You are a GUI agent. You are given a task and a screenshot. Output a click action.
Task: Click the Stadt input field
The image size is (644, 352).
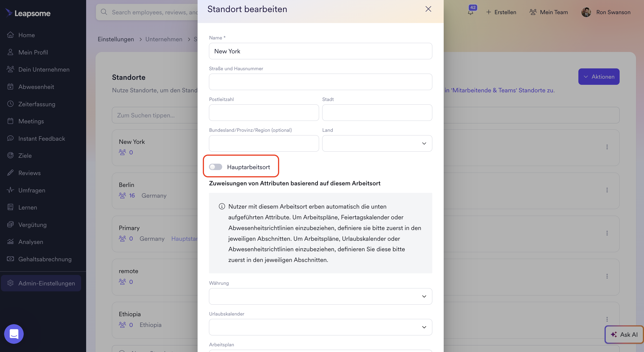377,113
